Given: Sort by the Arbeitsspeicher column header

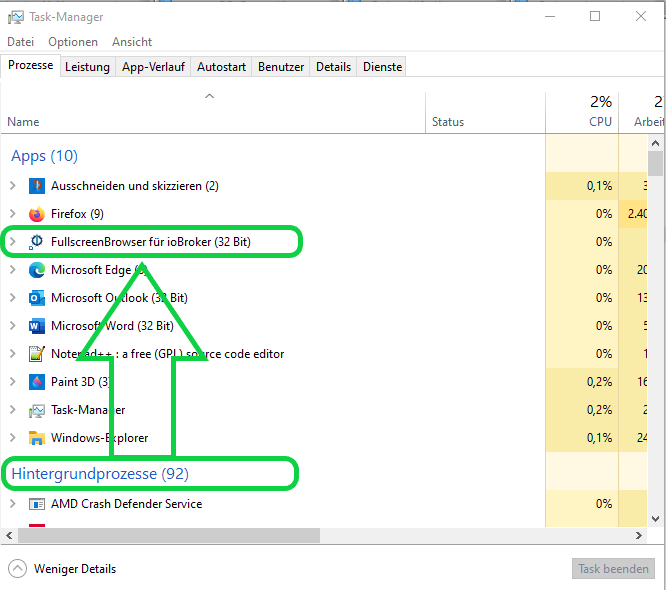Looking at the screenshot, I should 642,113.
